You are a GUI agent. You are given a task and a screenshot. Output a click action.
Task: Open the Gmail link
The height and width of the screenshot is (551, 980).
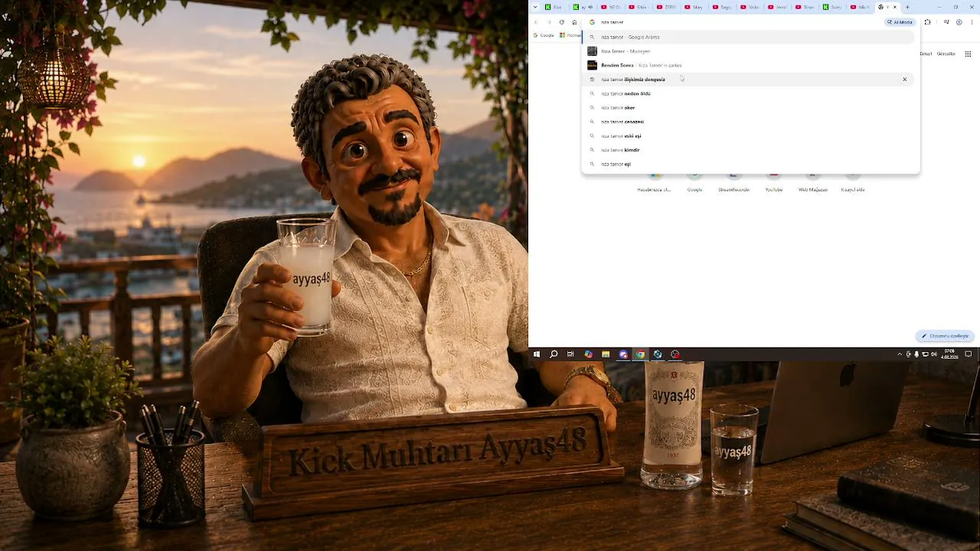pos(926,54)
